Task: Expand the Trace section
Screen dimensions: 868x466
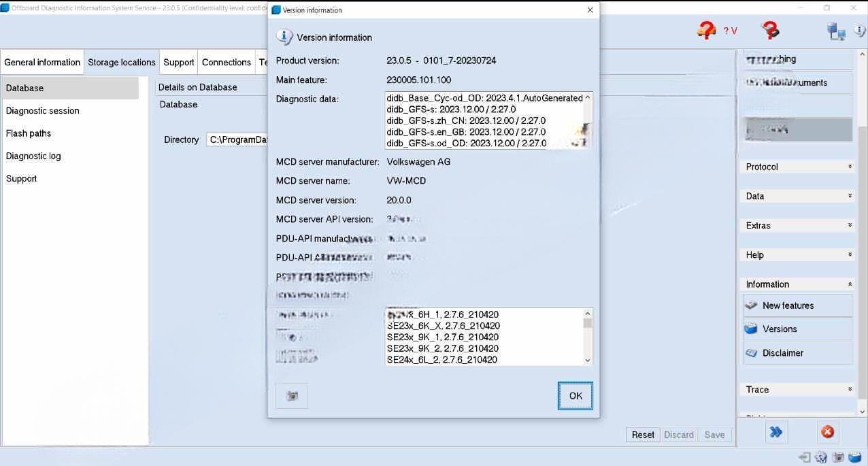Action: click(797, 390)
